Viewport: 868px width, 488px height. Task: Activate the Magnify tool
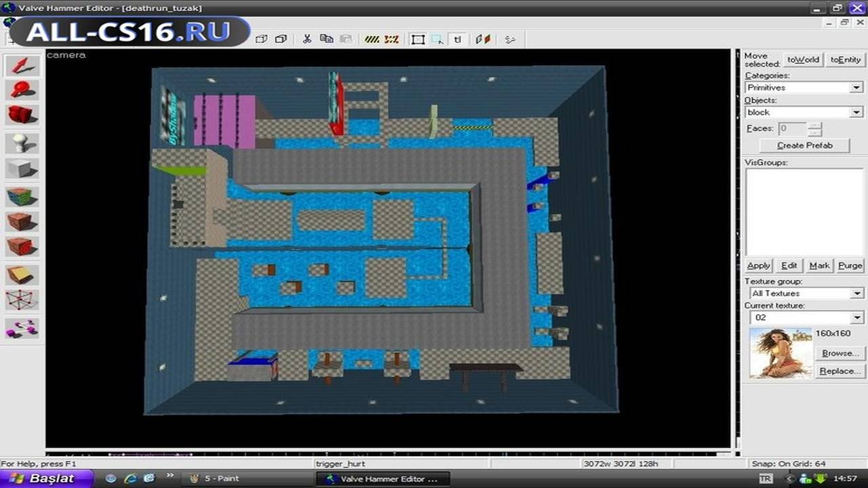click(22, 89)
